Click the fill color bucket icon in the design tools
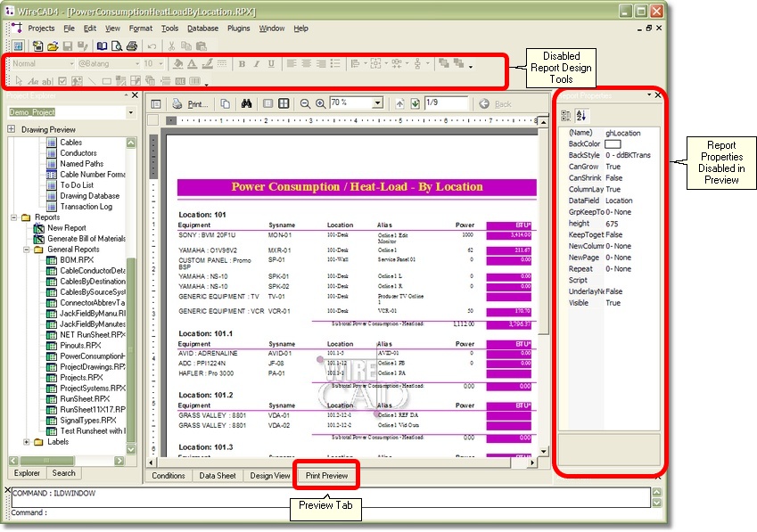This screenshot has height=532, width=757. (x=178, y=63)
